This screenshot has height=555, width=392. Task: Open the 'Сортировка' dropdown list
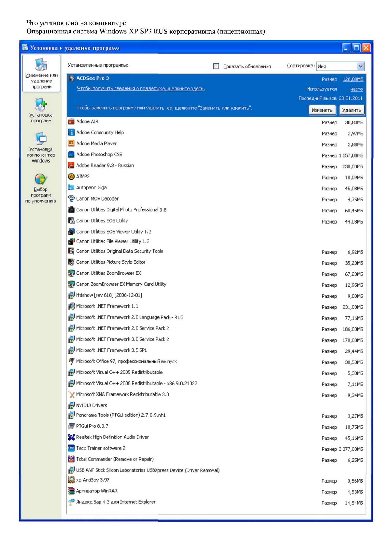tap(360, 66)
